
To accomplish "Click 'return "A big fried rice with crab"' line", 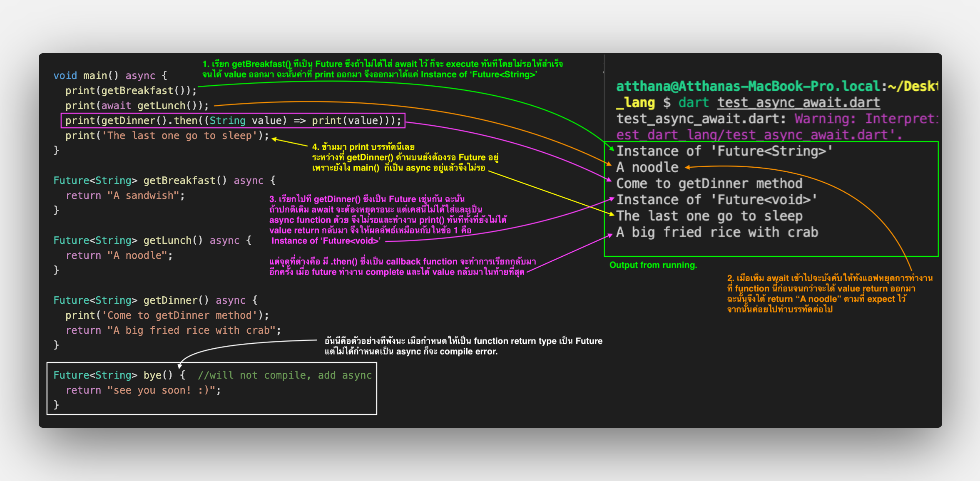I will pos(173,330).
